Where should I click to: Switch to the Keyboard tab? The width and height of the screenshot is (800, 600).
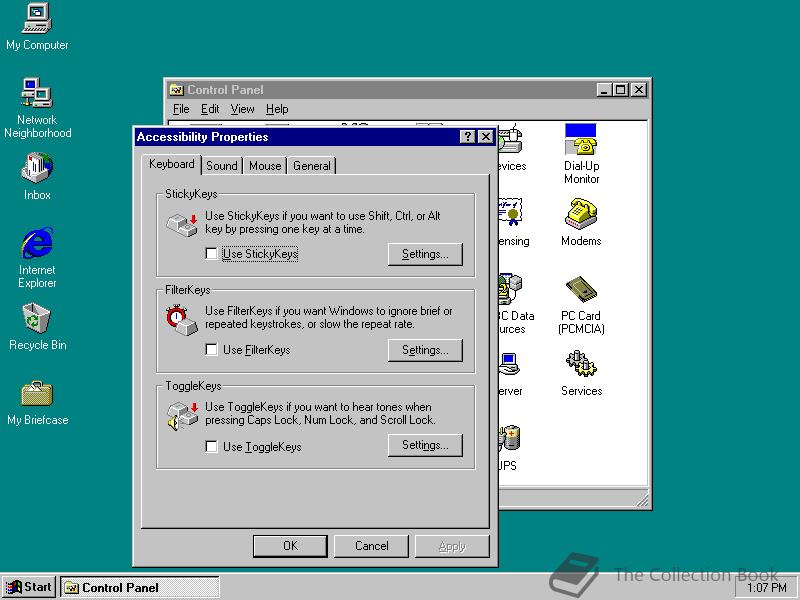[171, 164]
